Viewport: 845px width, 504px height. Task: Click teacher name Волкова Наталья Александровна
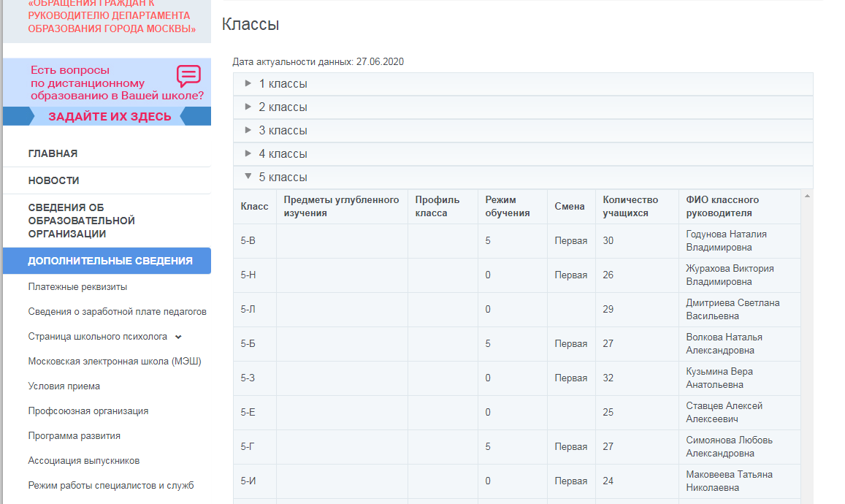pos(724,344)
